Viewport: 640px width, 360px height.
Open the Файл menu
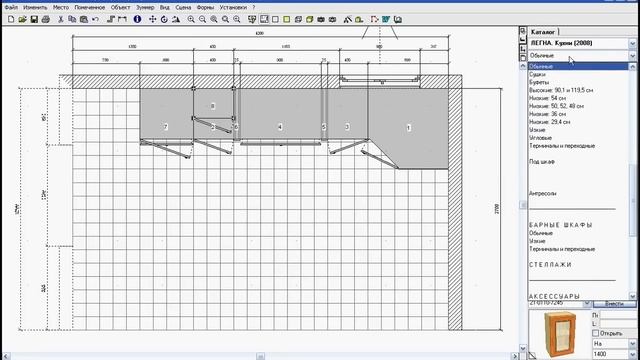[11, 7]
